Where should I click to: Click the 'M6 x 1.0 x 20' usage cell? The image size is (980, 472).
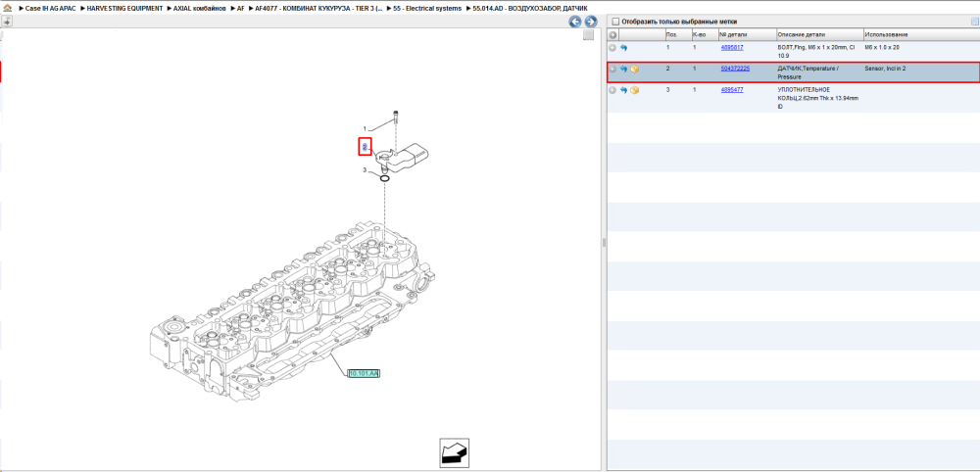[x=883, y=47]
